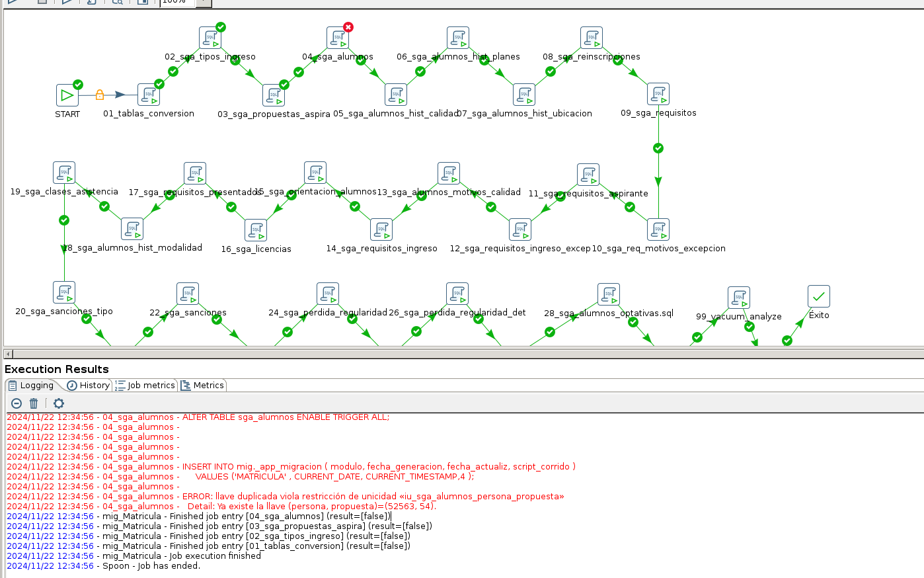
Task: Select the 09_sga_requisitos SQL entry icon
Action: pos(658,94)
